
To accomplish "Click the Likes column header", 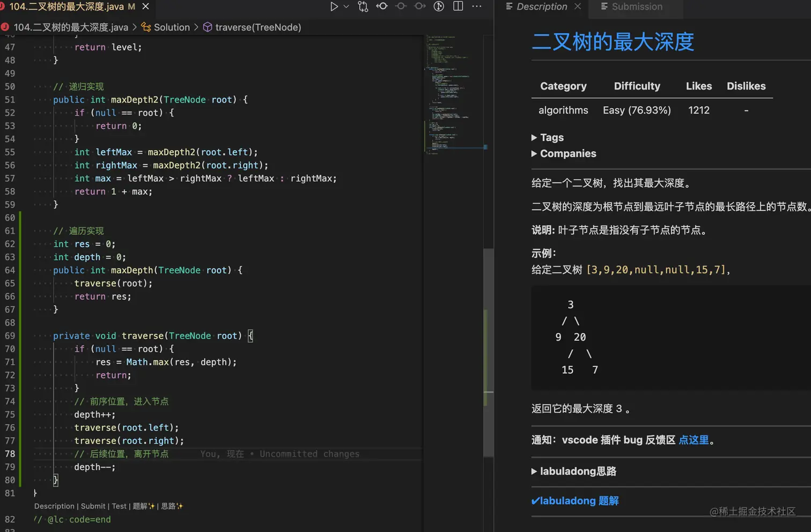I will (x=699, y=86).
